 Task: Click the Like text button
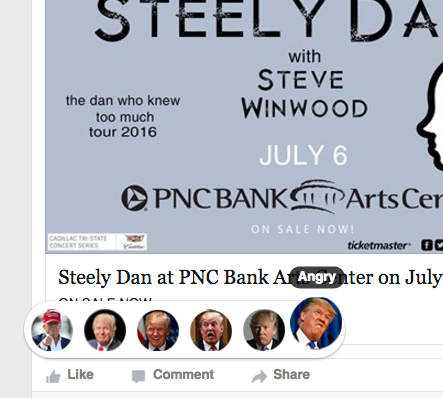[80, 374]
